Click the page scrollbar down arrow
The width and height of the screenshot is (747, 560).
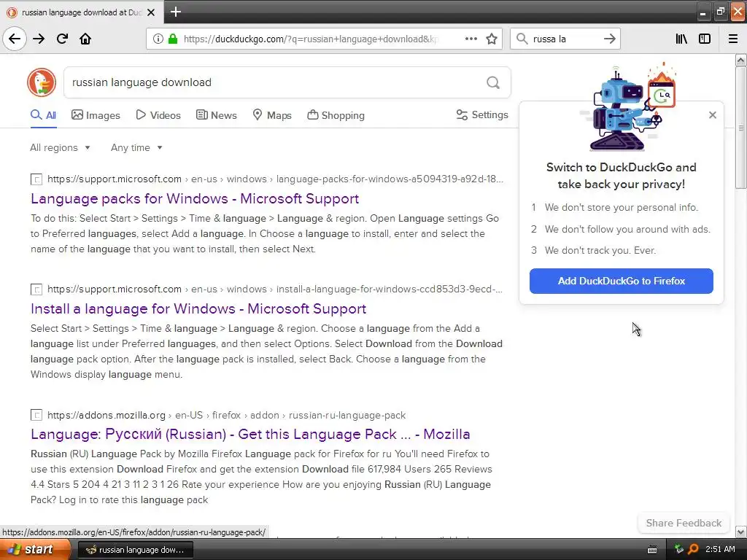coord(740,532)
